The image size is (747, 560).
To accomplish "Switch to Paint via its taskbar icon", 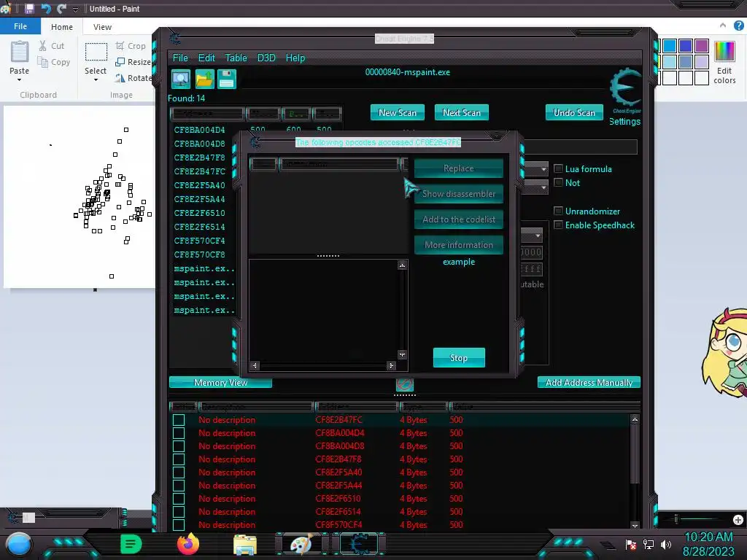I will pos(301,544).
